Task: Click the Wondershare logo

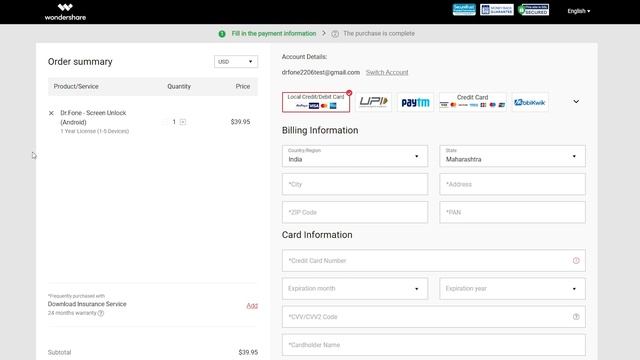Action: [65, 12]
